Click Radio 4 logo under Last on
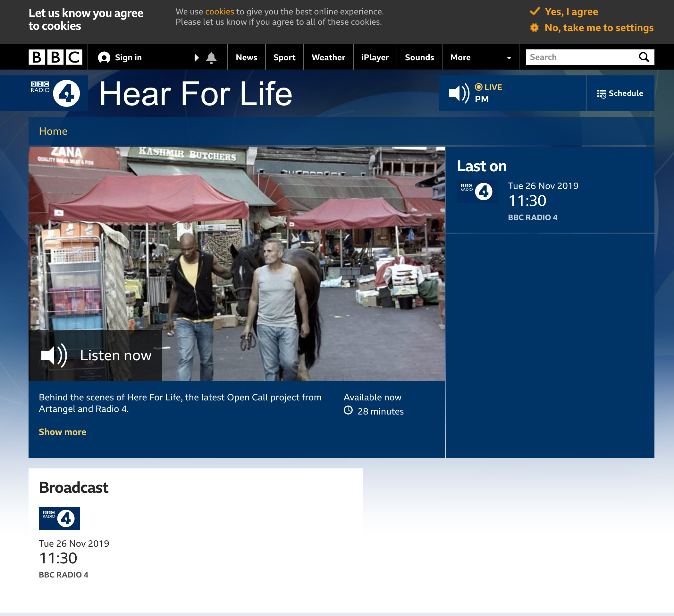The width and height of the screenshot is (674, 616). coord(477,192)
